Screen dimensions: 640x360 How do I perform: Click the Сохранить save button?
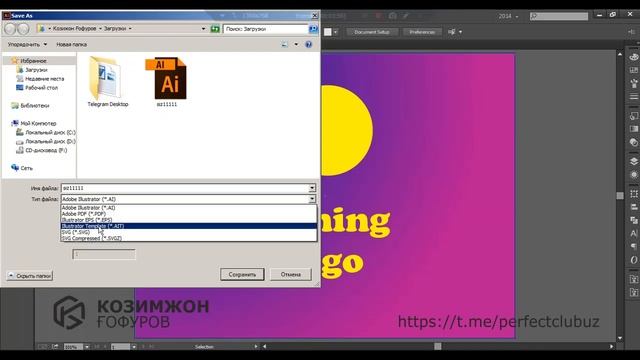pos(242,274)
